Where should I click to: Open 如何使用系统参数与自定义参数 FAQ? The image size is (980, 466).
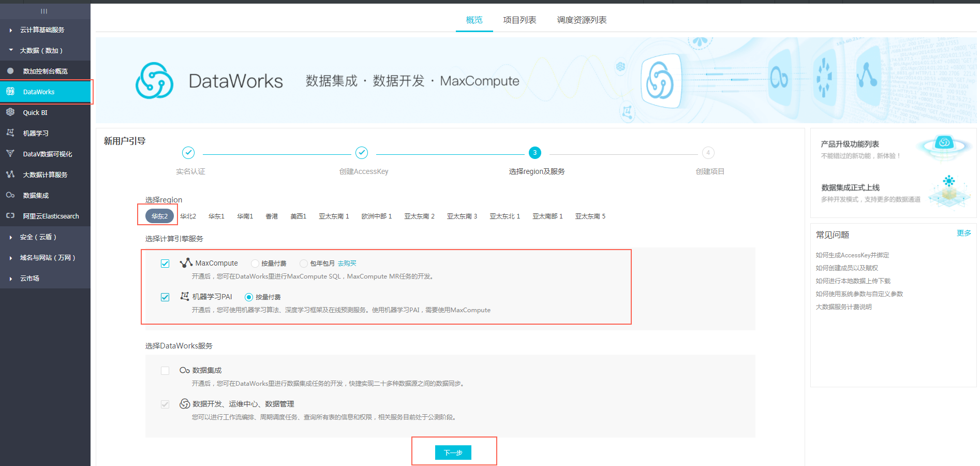pos(859,294)
